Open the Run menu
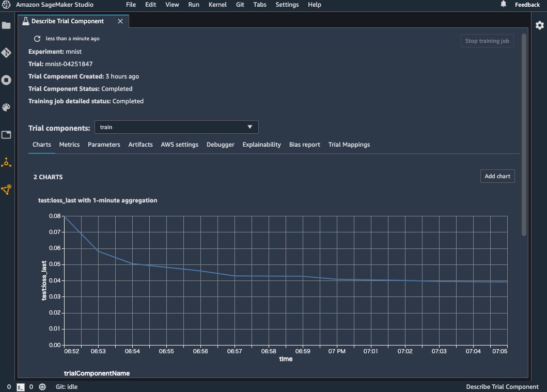547x392 pixels. point(194,5)
